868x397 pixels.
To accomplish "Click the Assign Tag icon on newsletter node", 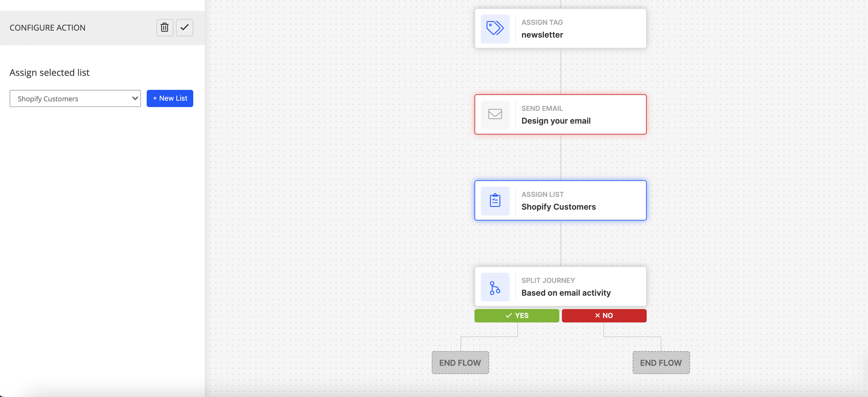I will point(495,29).
